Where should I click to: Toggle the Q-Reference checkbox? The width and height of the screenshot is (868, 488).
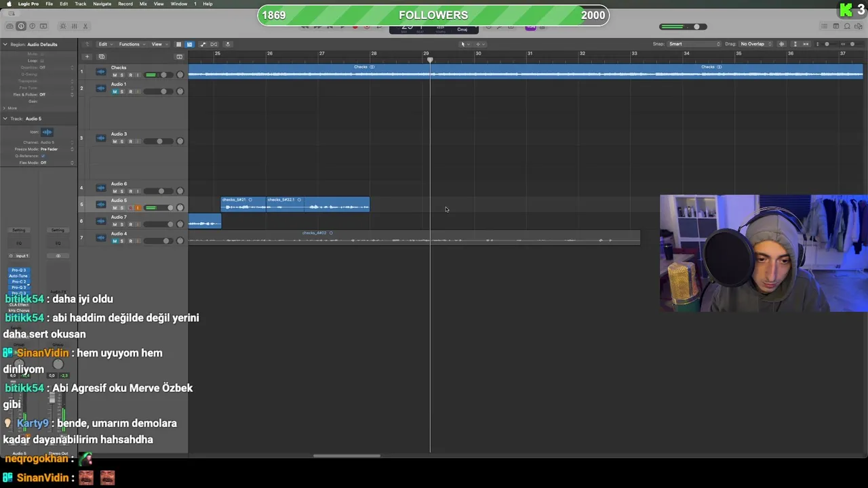click(43, 156)
